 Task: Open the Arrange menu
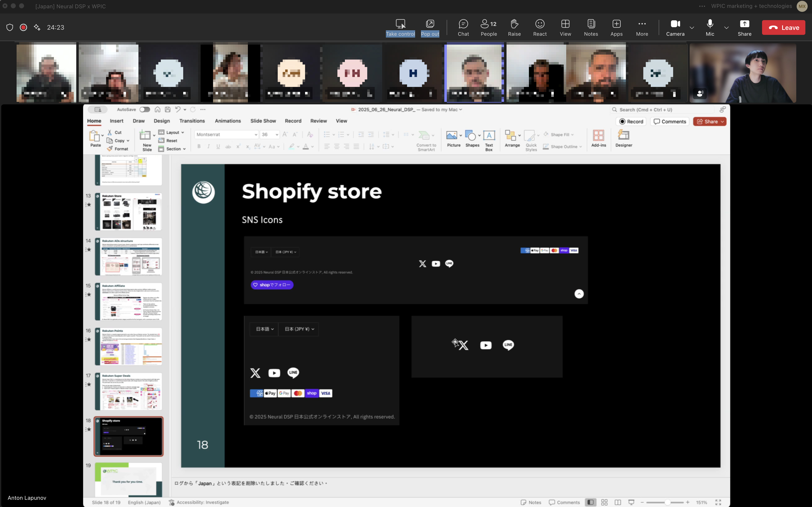[x=512, y=139]
